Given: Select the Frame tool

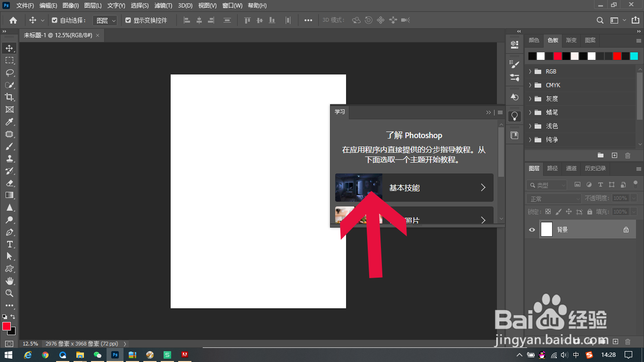Looking at the screenshot, I should 9,109.
